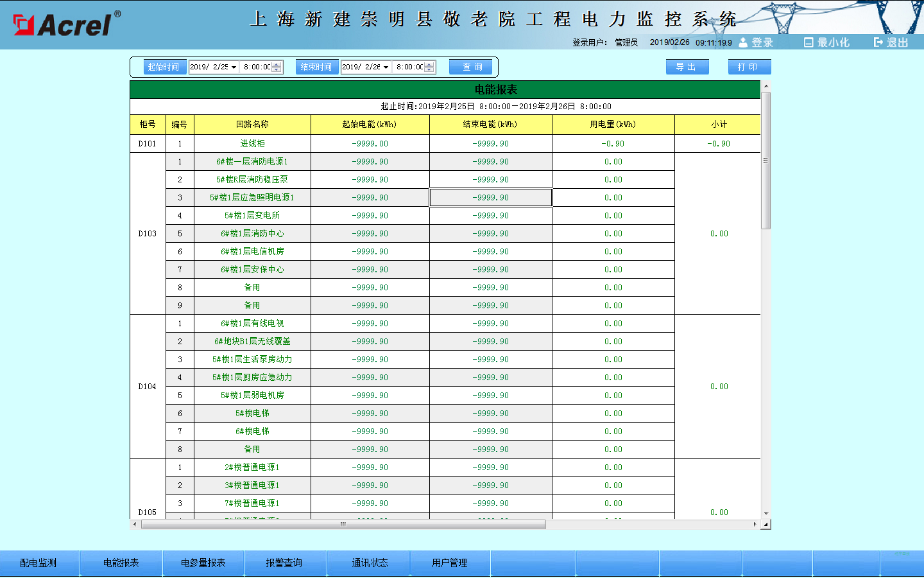Click the 导出 export button
The height and width of the screenshot is (578, 924).
[x=687, y=67]
